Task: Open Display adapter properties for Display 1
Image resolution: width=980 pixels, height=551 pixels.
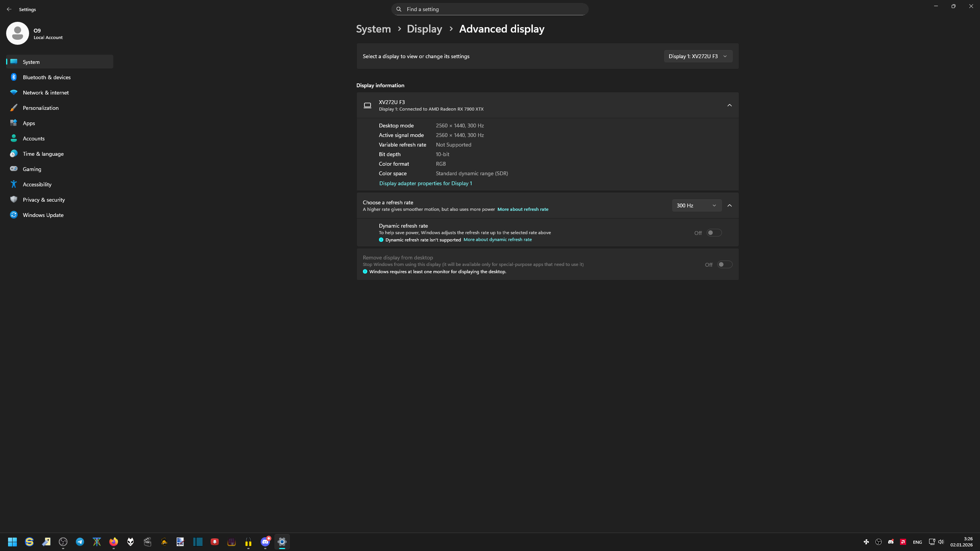Action: pos(425,183)
